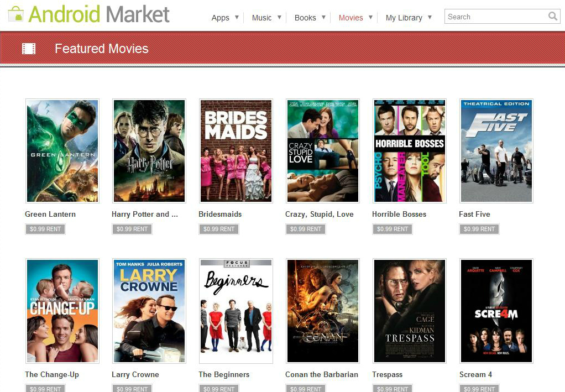Click The Change-Up title link

[x=52, y=375]
